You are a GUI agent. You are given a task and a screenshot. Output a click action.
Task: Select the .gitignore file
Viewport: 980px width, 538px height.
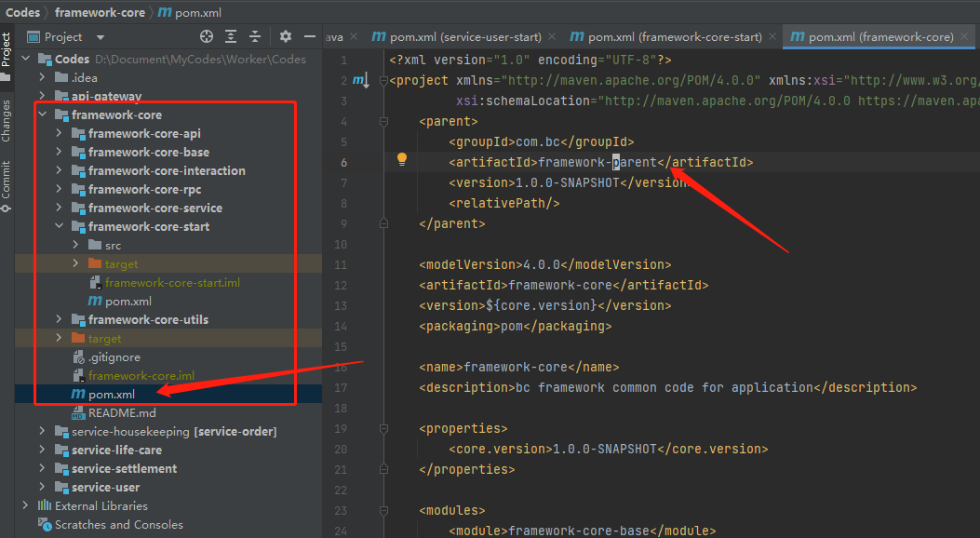click(114, 356)
